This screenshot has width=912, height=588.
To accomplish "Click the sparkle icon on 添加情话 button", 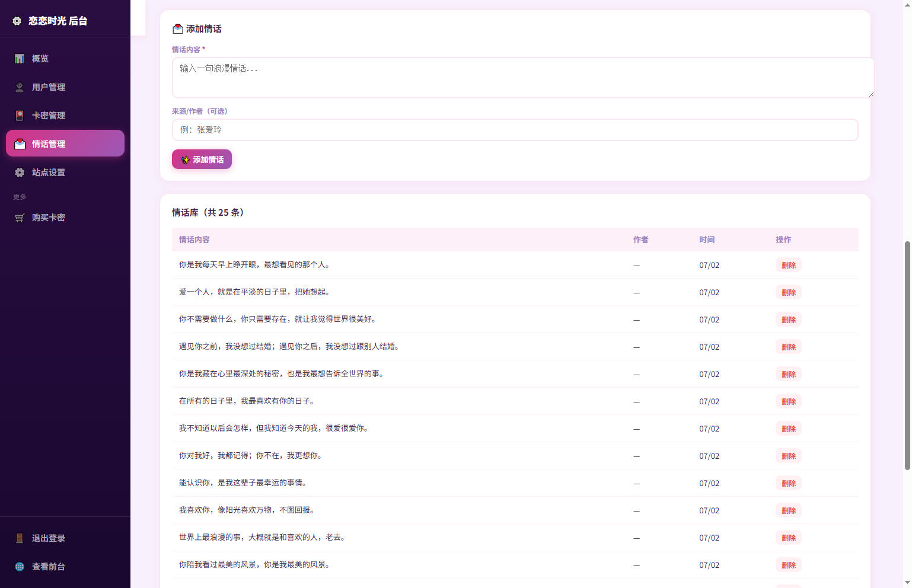I will click(185, 159).
